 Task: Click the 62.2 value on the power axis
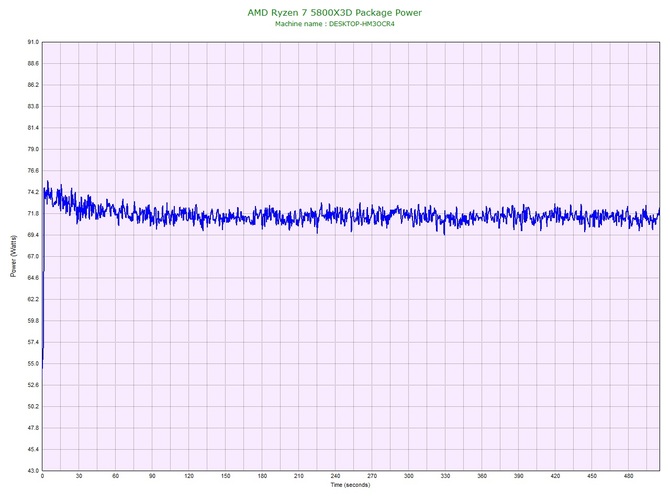pyautogui.click(x=33, y=299)
